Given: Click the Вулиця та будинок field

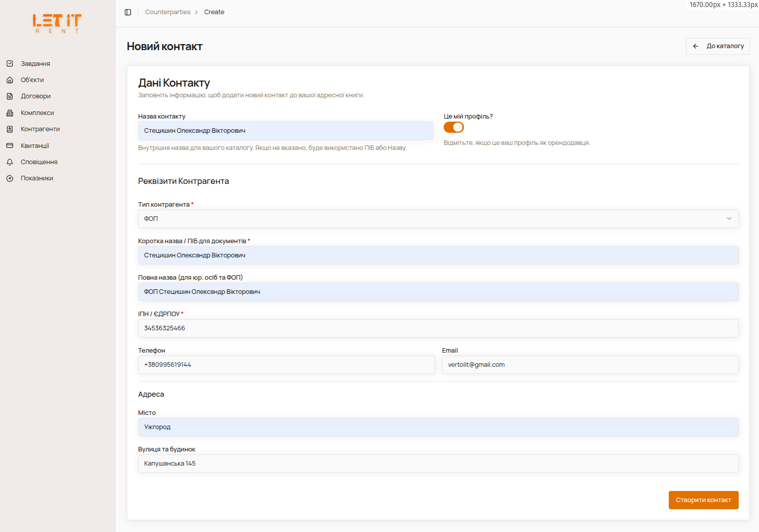Looking at the screenshot, I should coord(438,464).
